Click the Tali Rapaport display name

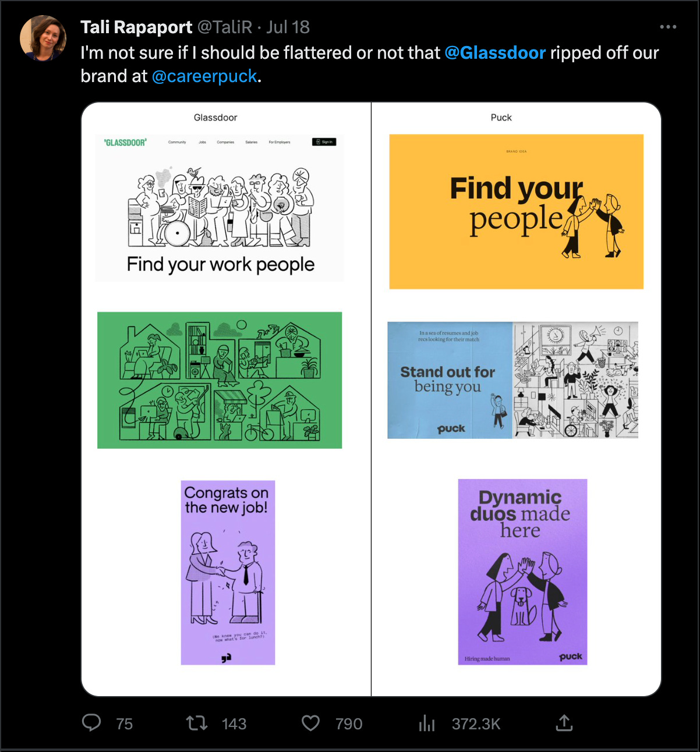click(136, 27)
